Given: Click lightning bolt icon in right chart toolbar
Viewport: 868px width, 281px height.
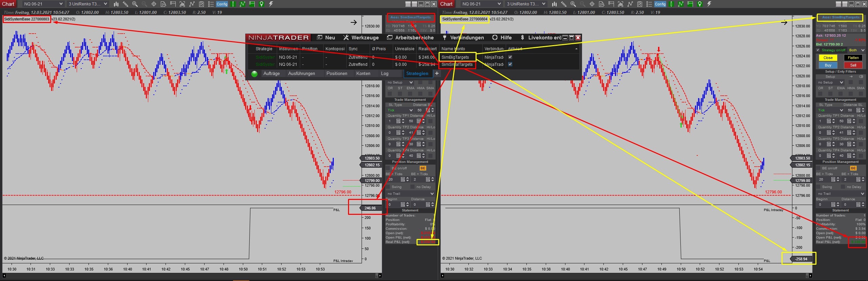Looking at the screenshot, I should tap(709, 4).
